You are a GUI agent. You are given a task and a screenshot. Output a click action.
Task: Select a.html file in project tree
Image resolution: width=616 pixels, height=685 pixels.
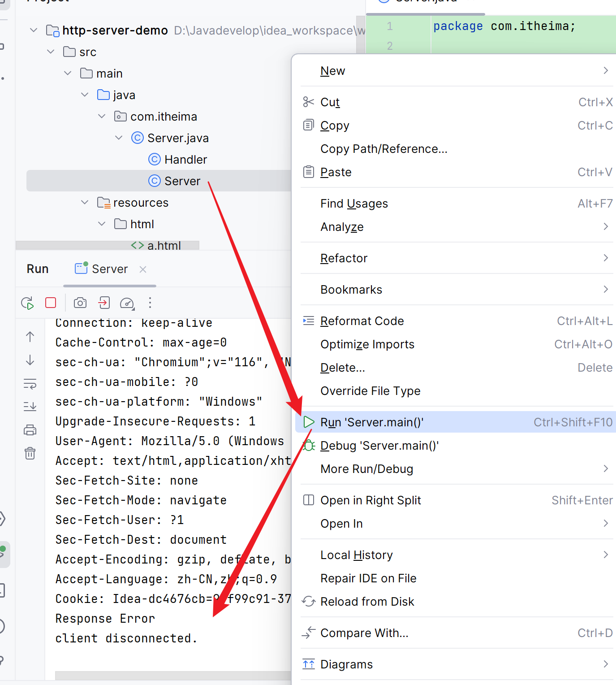[156, 245]
